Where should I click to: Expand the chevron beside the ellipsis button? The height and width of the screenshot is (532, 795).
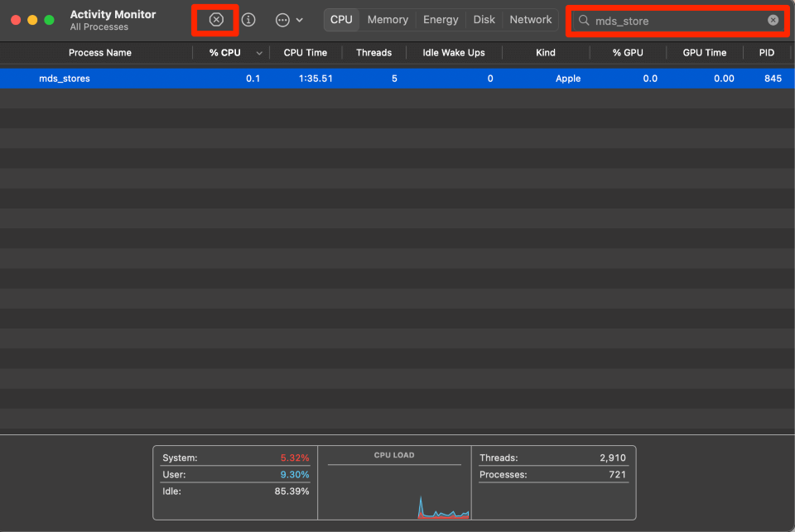300,20
